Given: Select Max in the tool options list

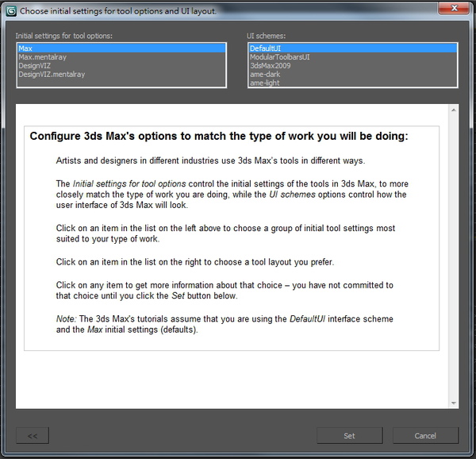Looking at the screenshot, I should (x=121, y=48).
